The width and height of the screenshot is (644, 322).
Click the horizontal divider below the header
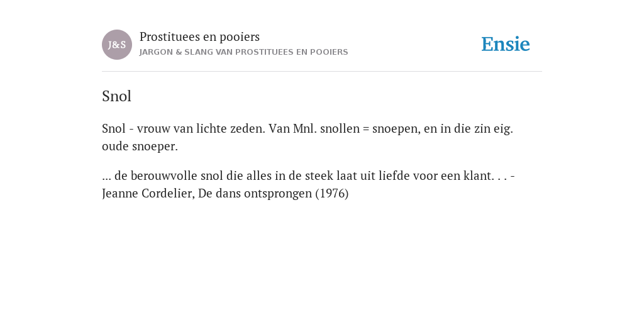point(322,72)
